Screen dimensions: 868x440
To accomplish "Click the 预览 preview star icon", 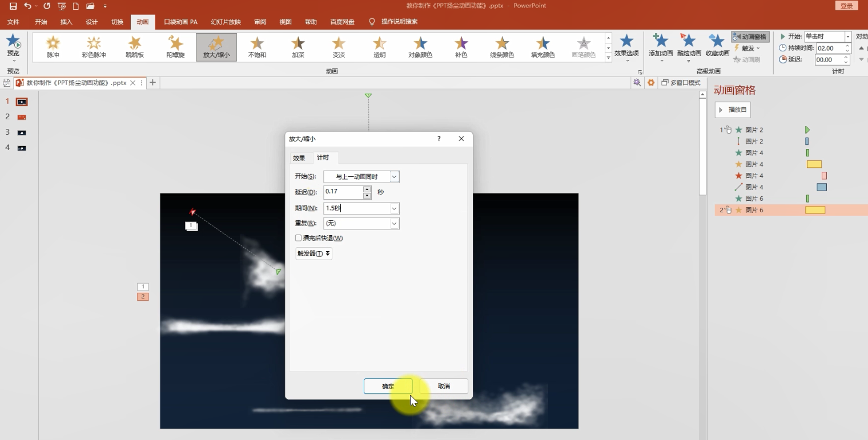I will [13, 41].
